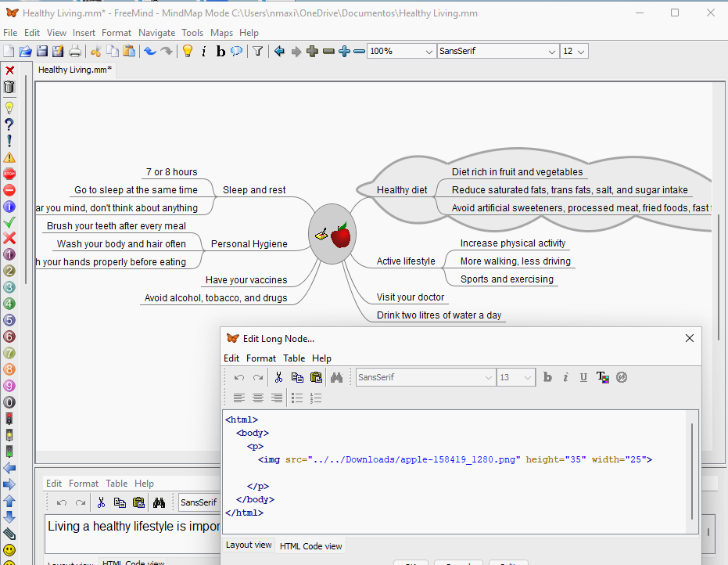Open the Navigate menu
728x565 pixels.
[x=156, y=33]
